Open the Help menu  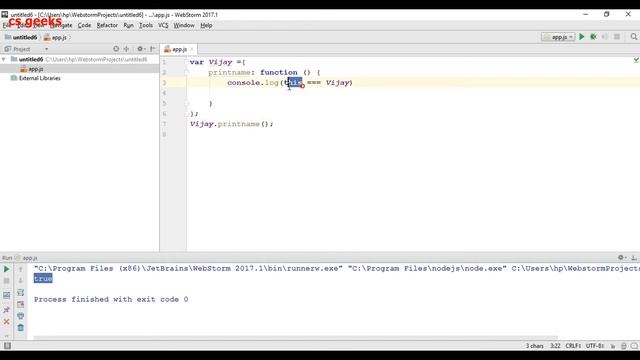tap(206, 25)
